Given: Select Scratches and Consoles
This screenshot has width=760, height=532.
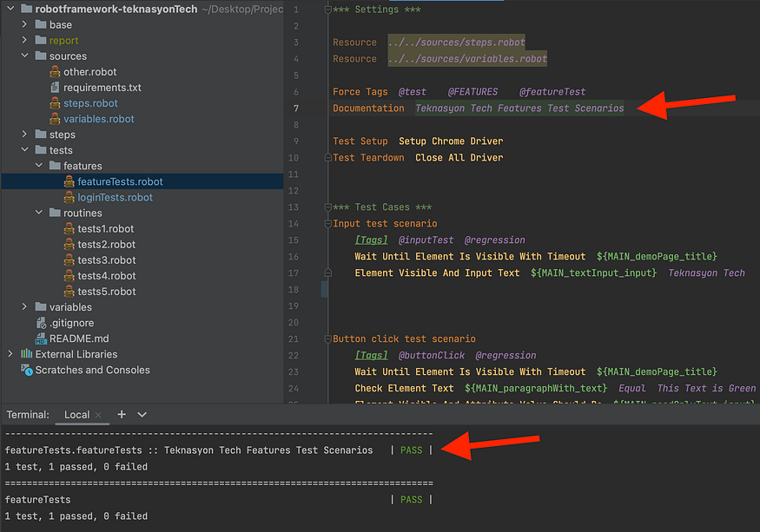Looking at the screenshot, I should [x=93, y=371].
